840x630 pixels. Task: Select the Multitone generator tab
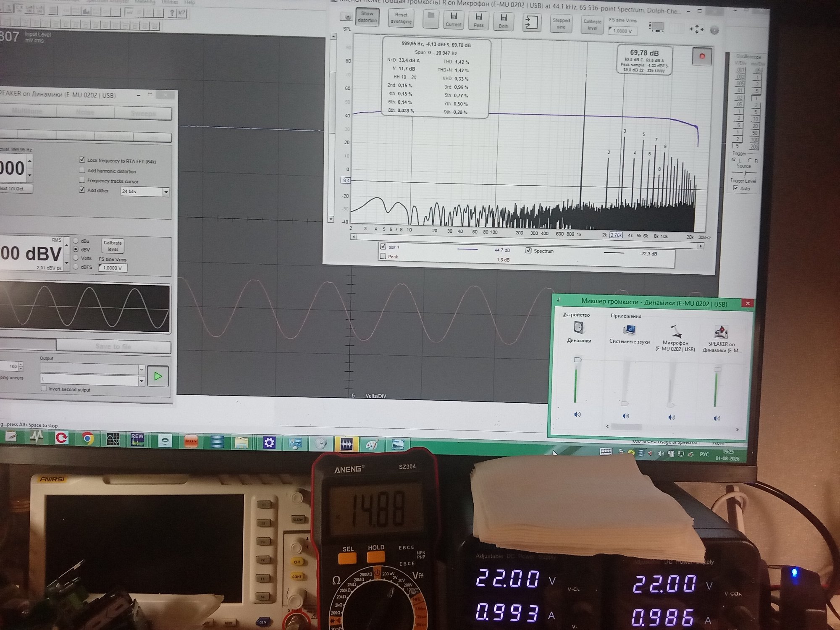pos(27,111)
